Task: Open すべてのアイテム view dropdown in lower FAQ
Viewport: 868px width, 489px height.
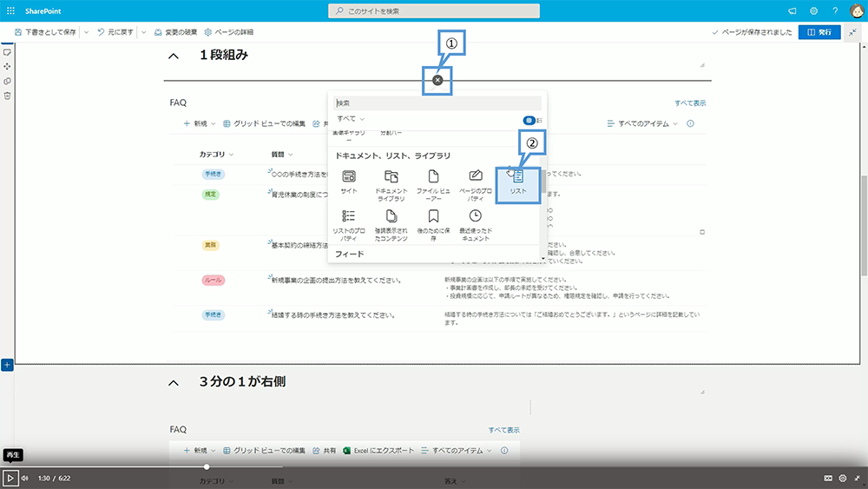Action: 457,451
